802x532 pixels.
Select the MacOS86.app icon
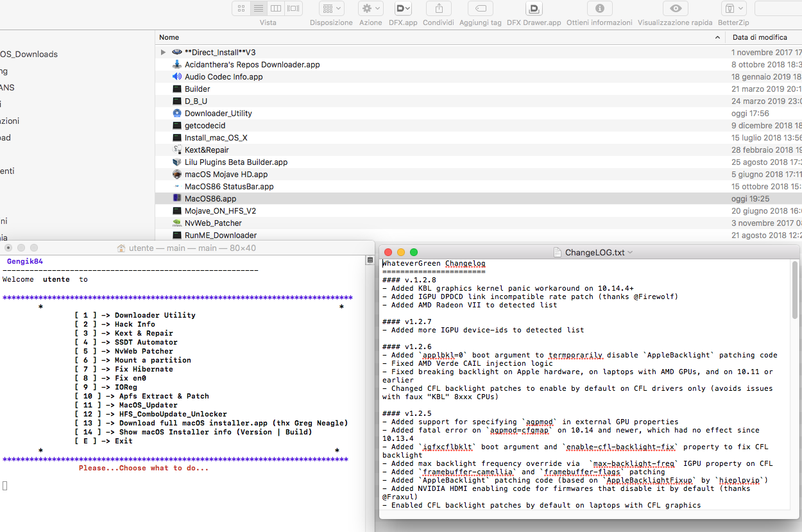tap(177, 198)
